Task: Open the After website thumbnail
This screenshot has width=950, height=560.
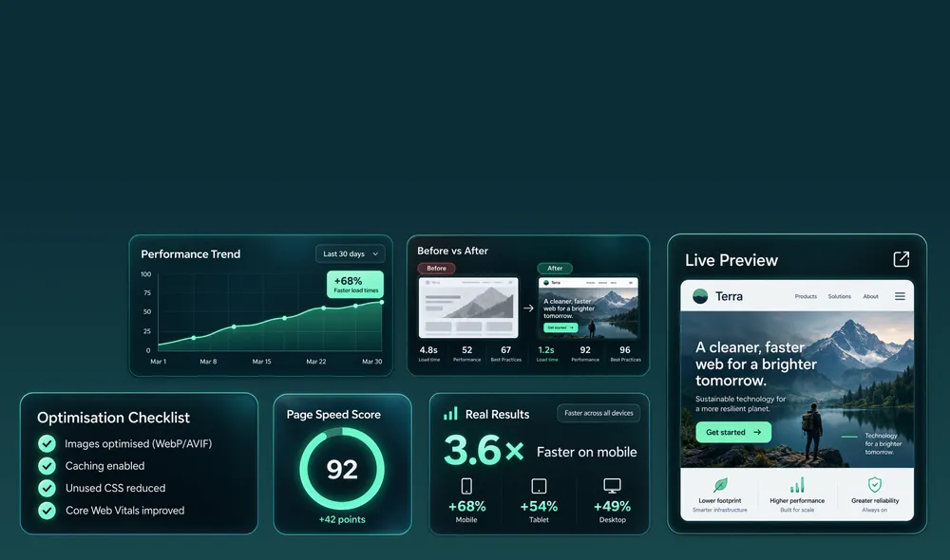Action: tap(588, 308)
